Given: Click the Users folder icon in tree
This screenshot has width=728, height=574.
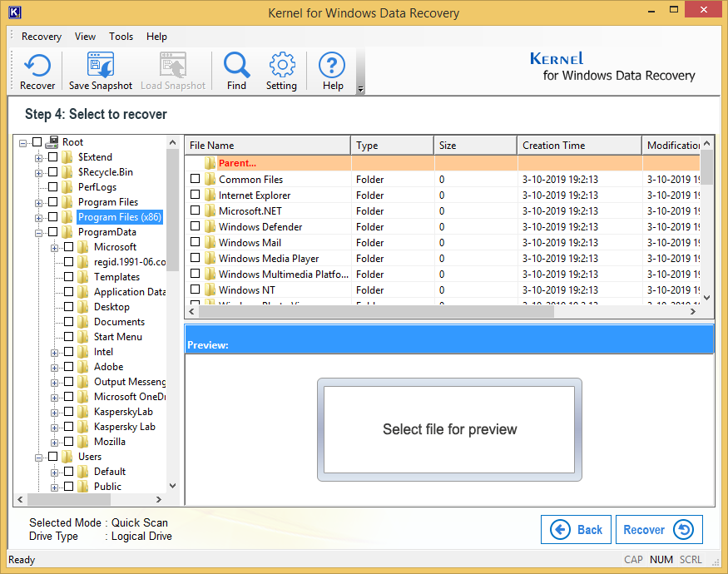Looking at the screenshot, I should point(67,457).
